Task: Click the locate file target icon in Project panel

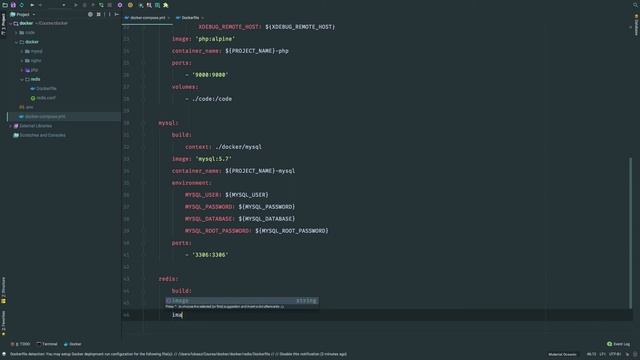Action: point(90,14)
